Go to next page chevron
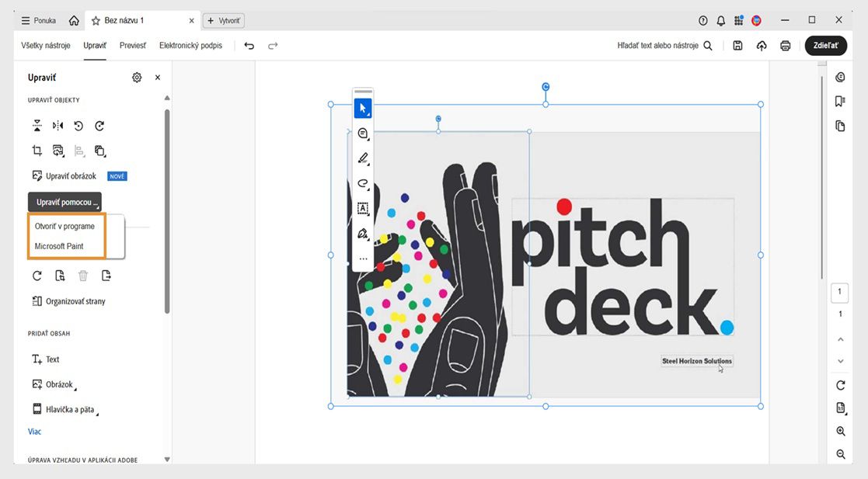The image size is (868, 479). pos(840,361)
